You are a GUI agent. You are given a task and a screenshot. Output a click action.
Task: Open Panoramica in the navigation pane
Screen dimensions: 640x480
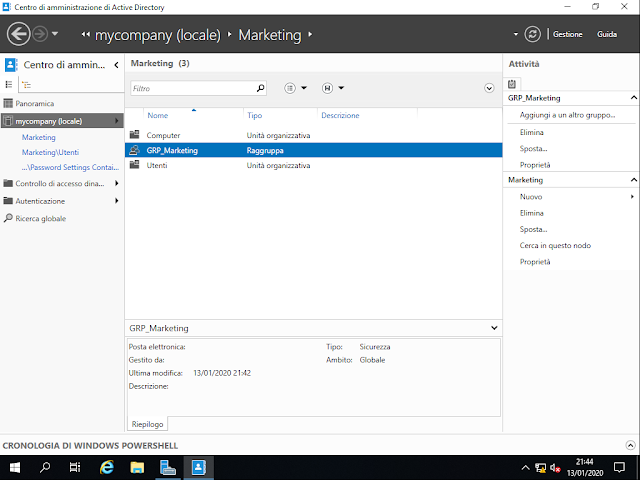point(35,104)
